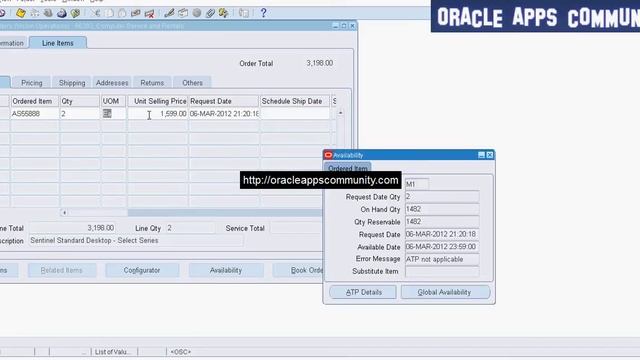Click the Availability button
This screenshot has height=360, width=640.
226,270
